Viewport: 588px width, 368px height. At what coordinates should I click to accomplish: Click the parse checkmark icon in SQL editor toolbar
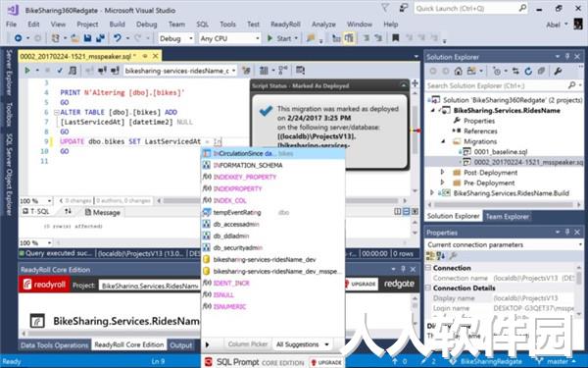coord(60,71)
